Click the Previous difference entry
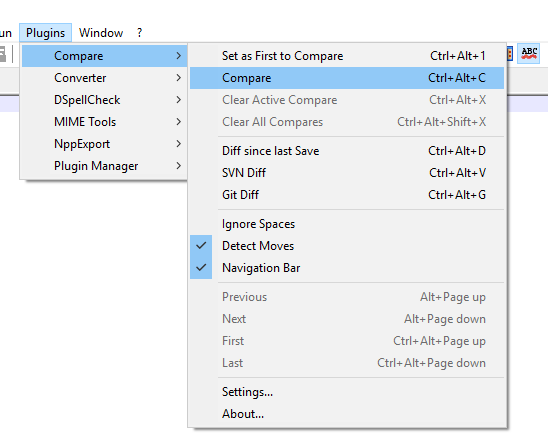 point(347,297)
